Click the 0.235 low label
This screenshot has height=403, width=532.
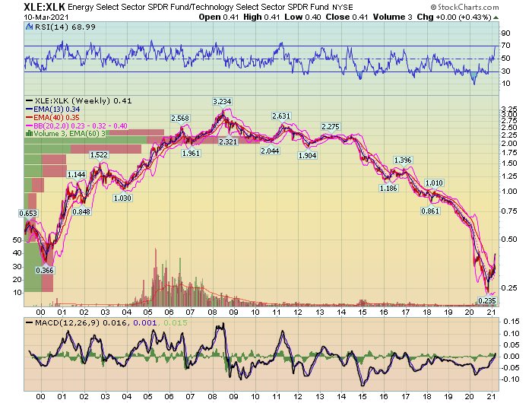click(487, 300)
